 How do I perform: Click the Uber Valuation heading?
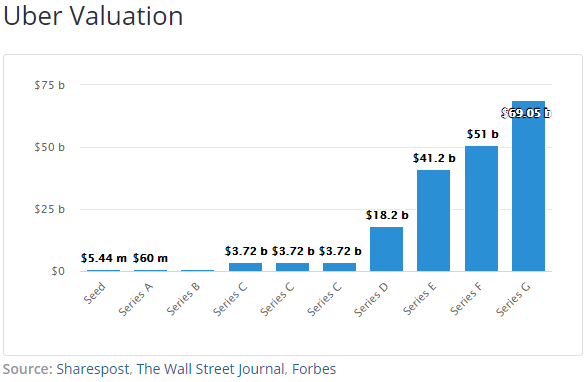(93, 16)
